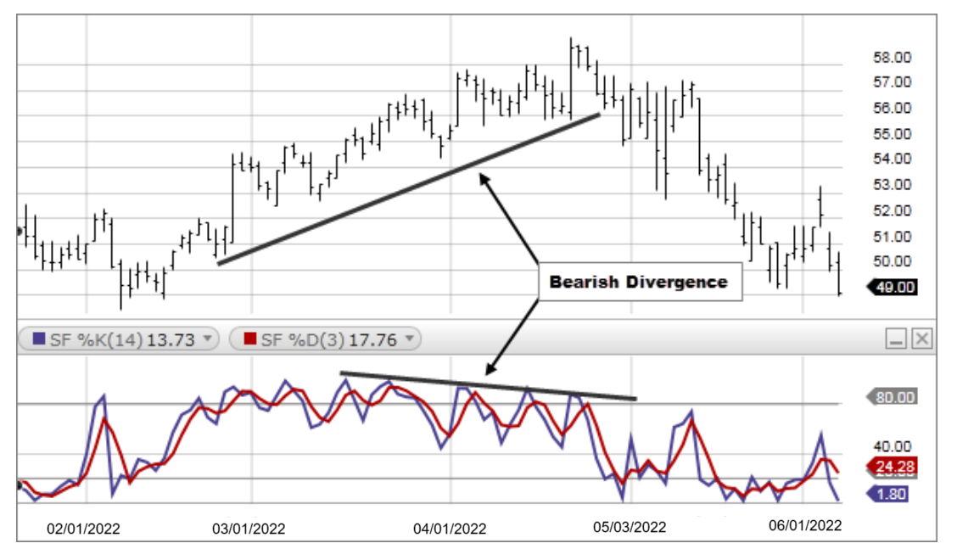The width and height of the screenshot is (957, 560).
Task: Click the SF %K(14) 13.73 indicator label
Action: click(119, 340)
